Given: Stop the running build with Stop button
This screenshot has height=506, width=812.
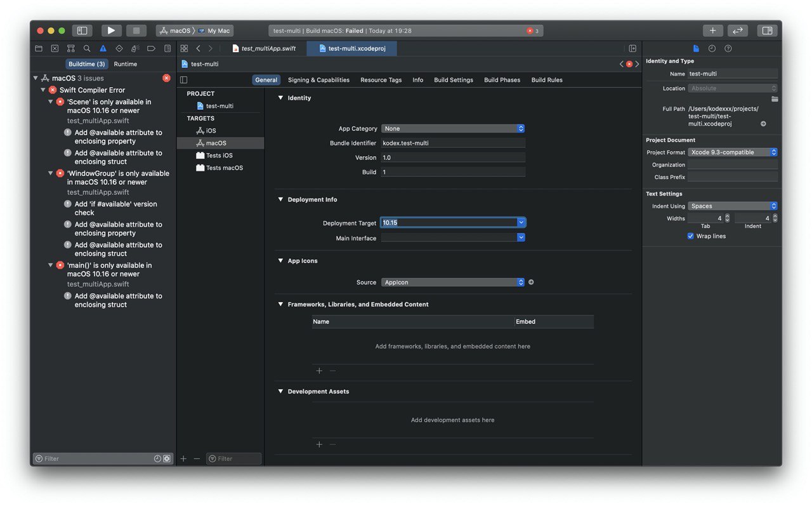Looking at the screenshot, I should (136, 30).
